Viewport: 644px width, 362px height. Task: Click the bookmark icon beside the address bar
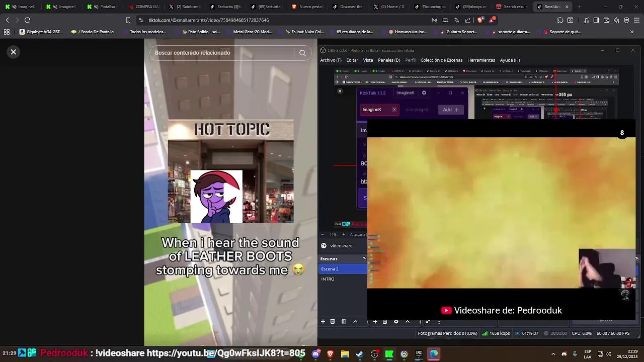pyautogui.click(x=128, y=20)
